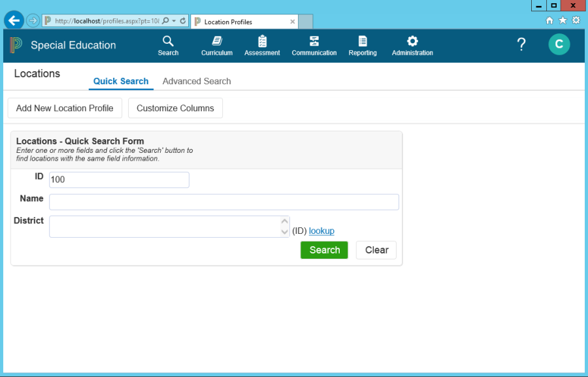
Task: Click the PowerSchool logo in header
Action: tap(16, 45)
